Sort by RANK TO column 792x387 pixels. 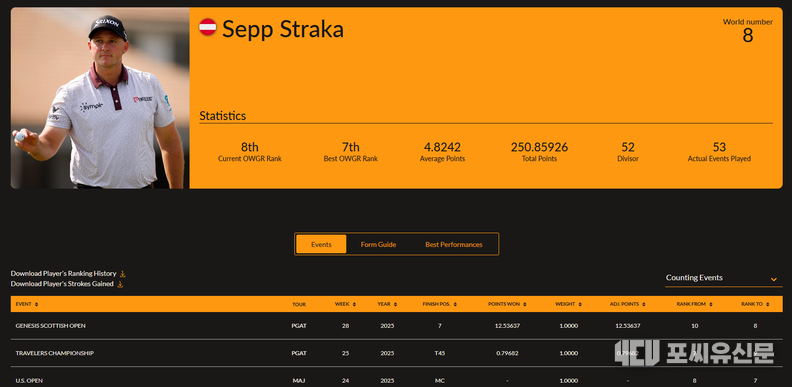point(755,304)
